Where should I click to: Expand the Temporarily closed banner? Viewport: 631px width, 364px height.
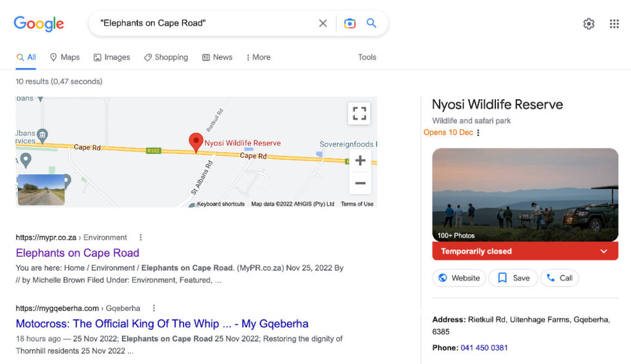[x=525, y=251]
